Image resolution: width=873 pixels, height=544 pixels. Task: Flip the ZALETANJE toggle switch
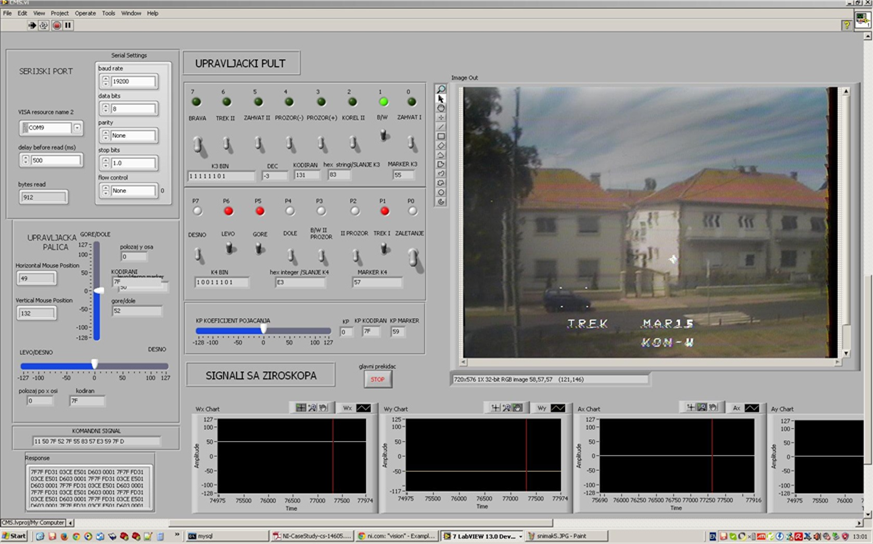pyautogui.click(x=410, y=259)
